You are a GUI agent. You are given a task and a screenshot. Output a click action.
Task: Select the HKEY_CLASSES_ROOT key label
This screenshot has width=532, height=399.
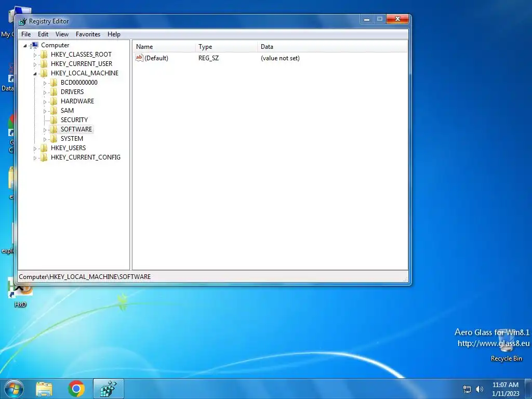click(81, 54)
